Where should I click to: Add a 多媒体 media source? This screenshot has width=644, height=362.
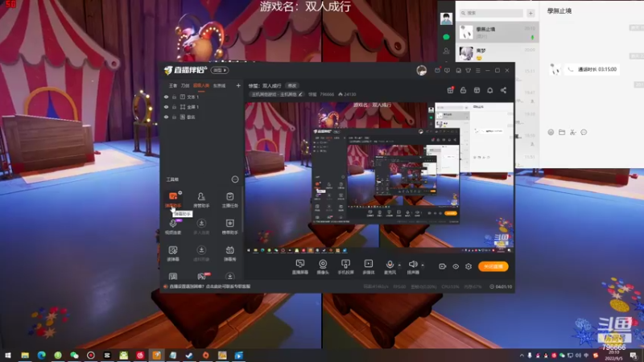click(369, 266)
